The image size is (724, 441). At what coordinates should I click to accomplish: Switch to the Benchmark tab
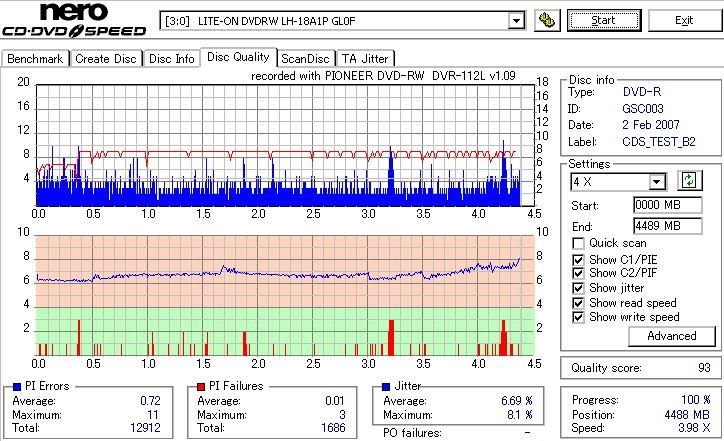[35, 59]
